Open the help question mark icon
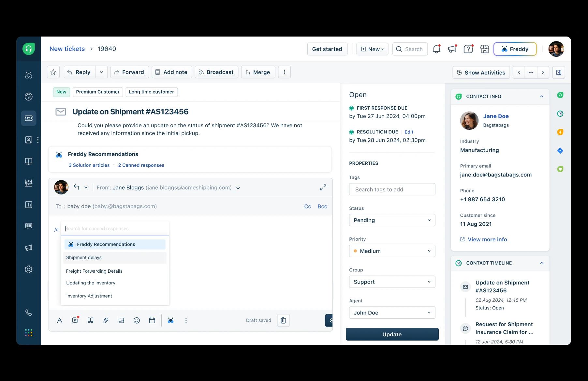Image resolution: width=588 pixels, height=381 pixels. click(468, 49)
